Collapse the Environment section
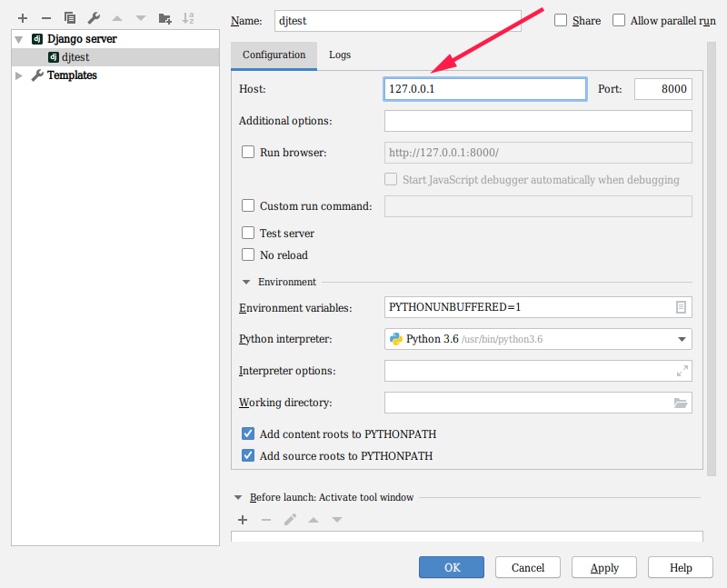Viewport: 727px width, 588px height. click(246, 282)
